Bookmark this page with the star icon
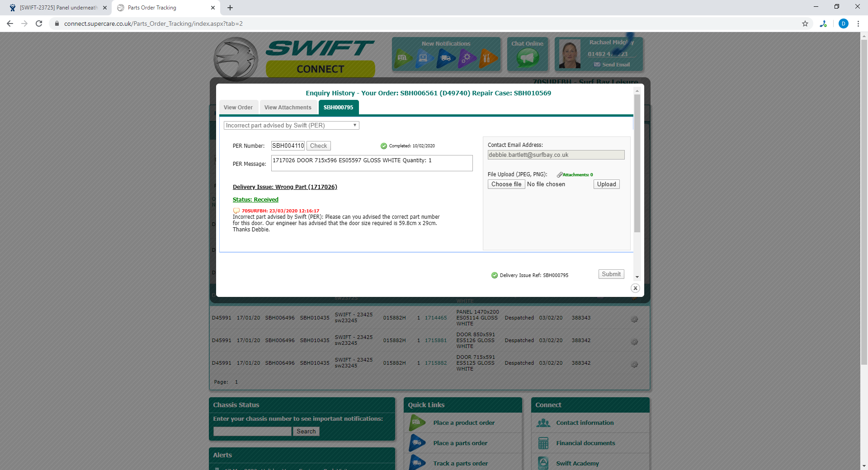The width and height of the screenshot is (868, 470). tap(805, 23)
